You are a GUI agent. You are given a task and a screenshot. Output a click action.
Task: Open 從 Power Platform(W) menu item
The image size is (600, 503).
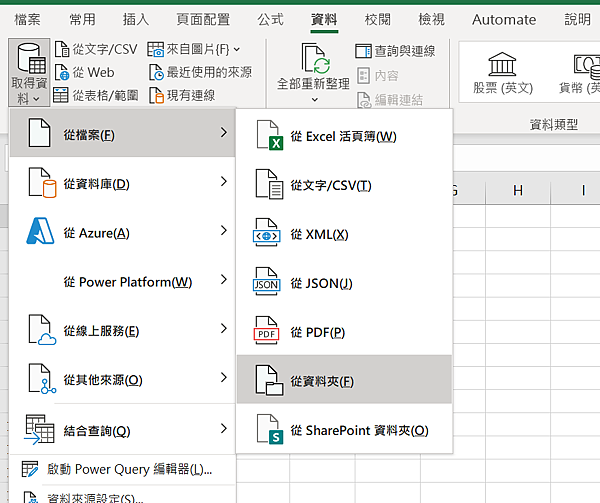coord(122,282)
